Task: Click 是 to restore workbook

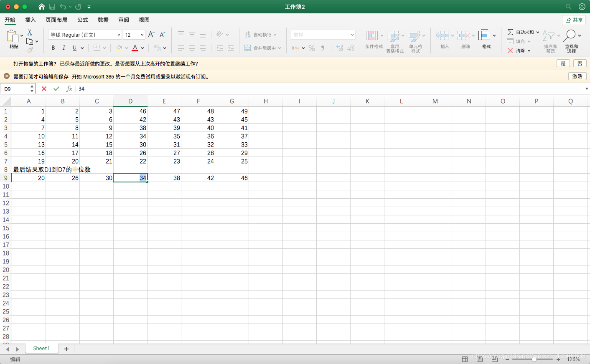Action: (563, 63)
